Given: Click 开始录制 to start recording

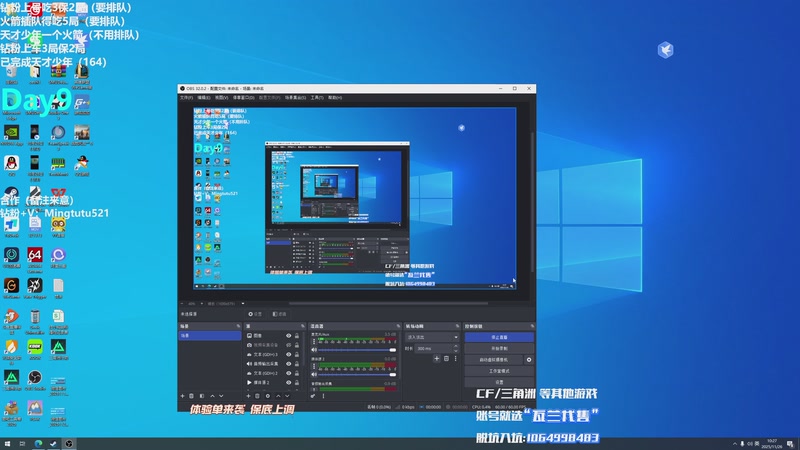Looking at the screenshot, I should [x=499, y=348].
